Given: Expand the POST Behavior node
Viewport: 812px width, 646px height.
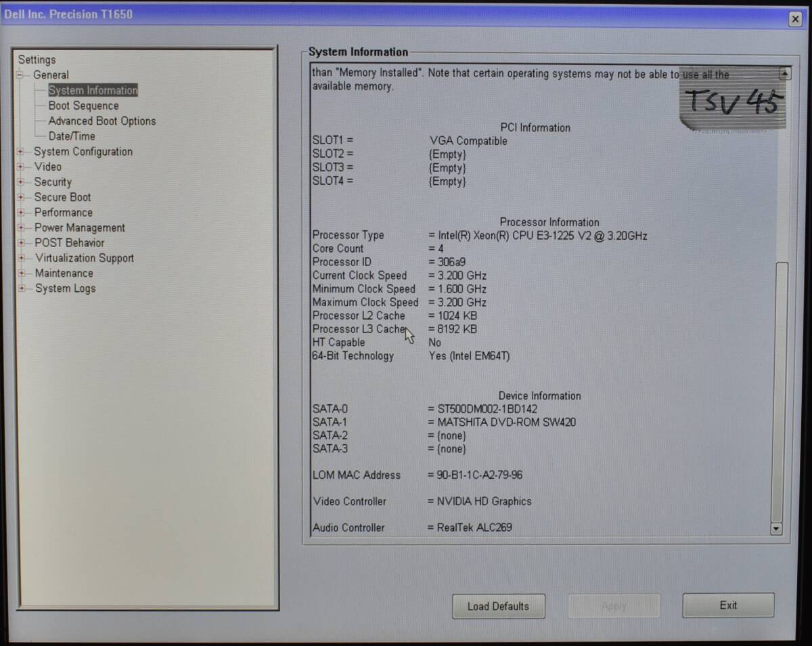Looking at the screenshot, I should coord(21,243).
